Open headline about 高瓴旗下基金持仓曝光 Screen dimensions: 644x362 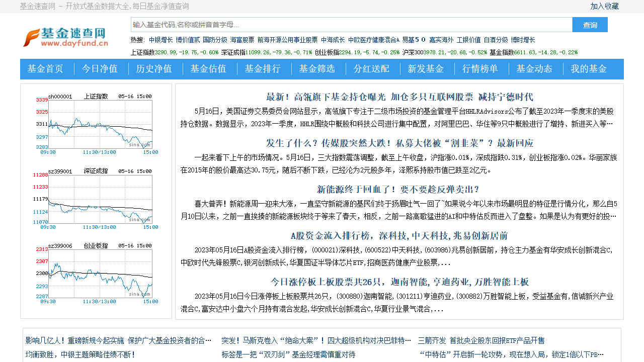399,97
